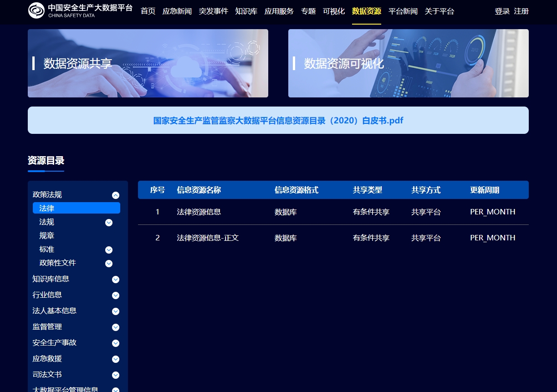557x392 pixels.
Task: Expand the 法人基本信息 category arrow
Action: [x=116, y=311]
